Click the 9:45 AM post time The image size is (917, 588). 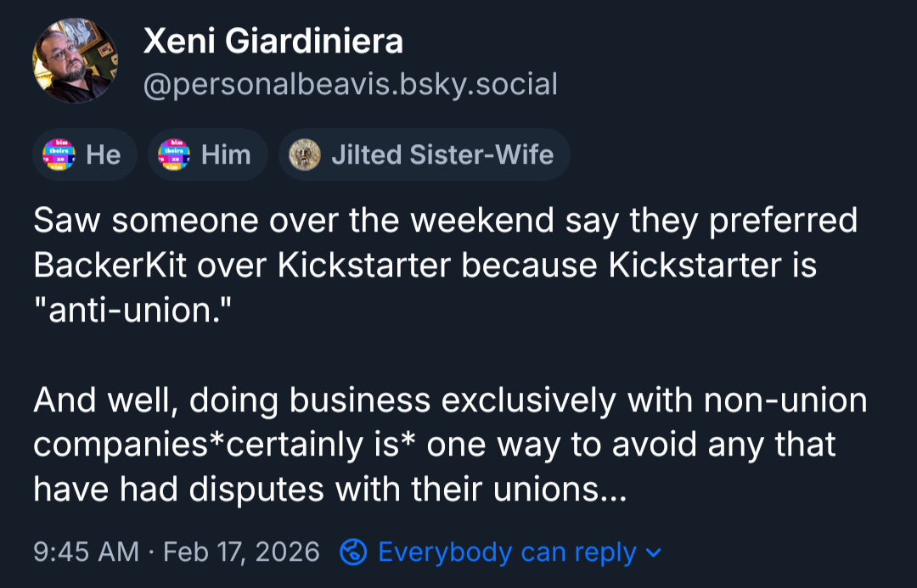[x=86, y=552]
